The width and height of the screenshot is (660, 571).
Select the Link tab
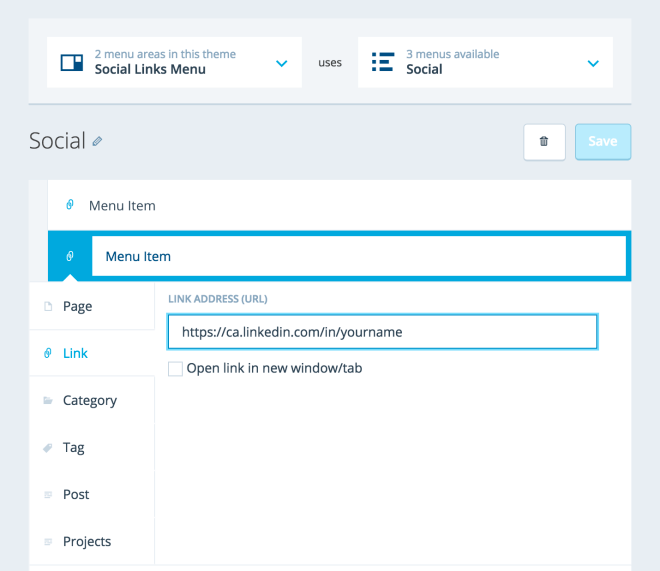pyautogui.click(x=76, y=353)
